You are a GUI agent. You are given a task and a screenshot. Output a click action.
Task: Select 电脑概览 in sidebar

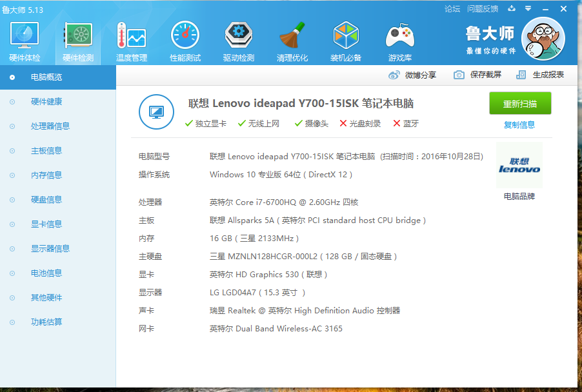point(58,77)
